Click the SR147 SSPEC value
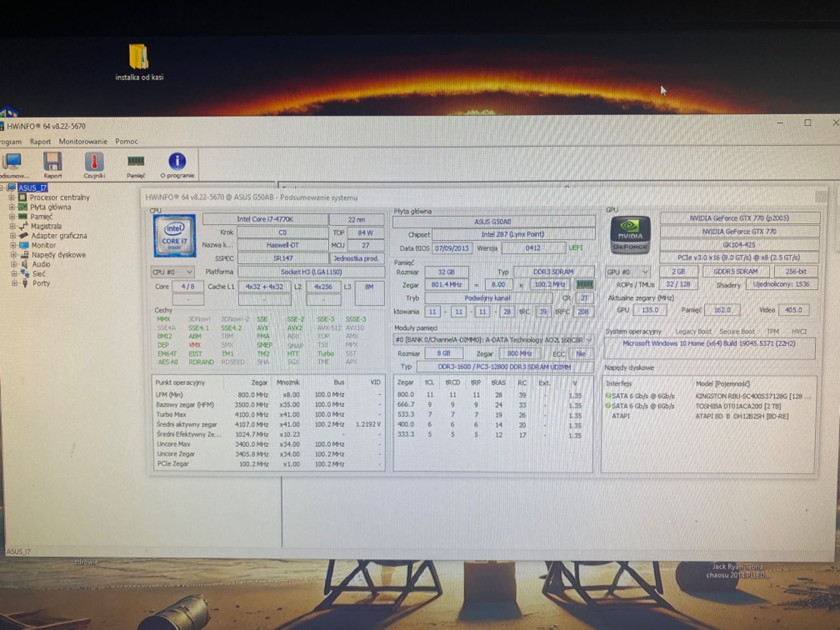Screen dimensions: 840x630 click(x=283, y=258)
